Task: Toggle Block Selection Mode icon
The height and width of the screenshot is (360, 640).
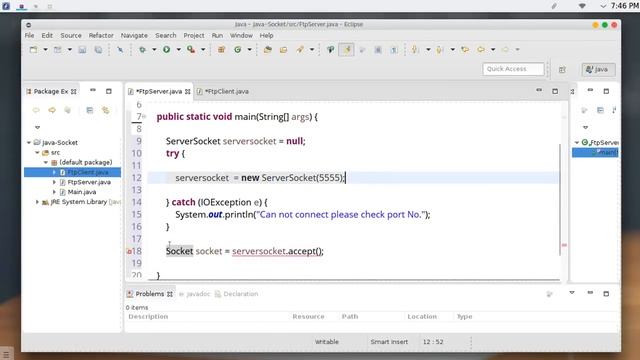Action: 378,49
